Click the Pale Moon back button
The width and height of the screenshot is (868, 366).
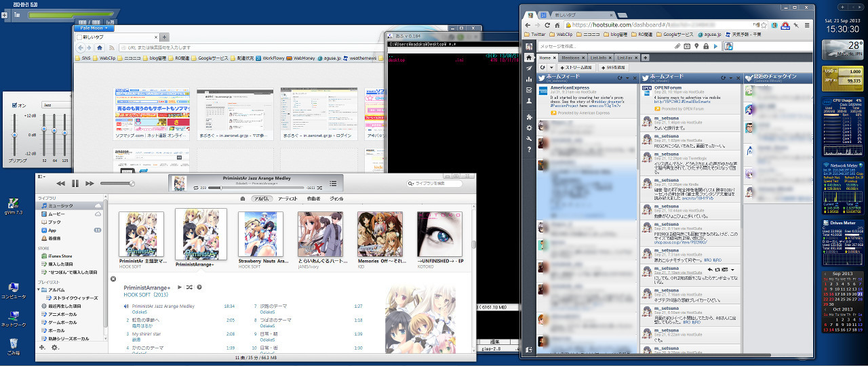[x=80, y=48]
